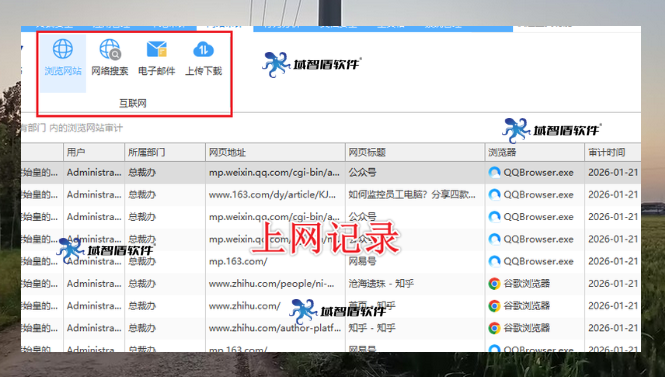Click QQBrowser icon in www.163.com row

[x=494, y=195]
